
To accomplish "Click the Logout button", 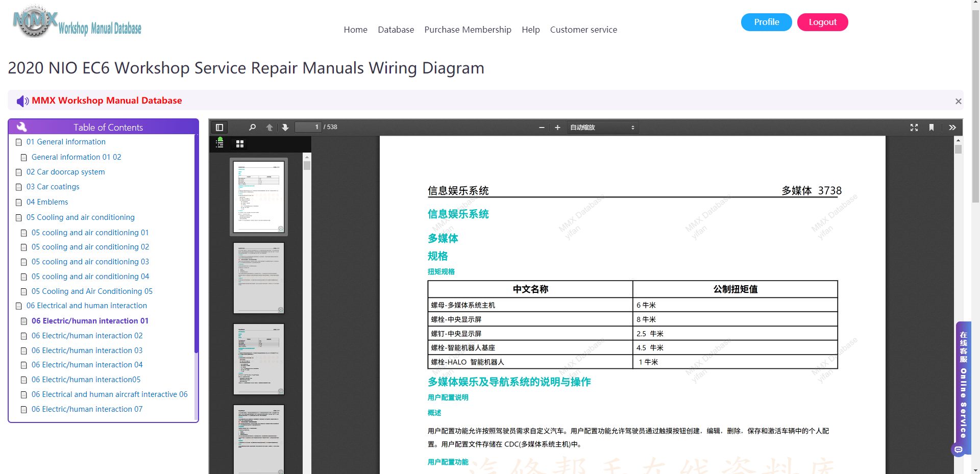I will tap(822, 22).
